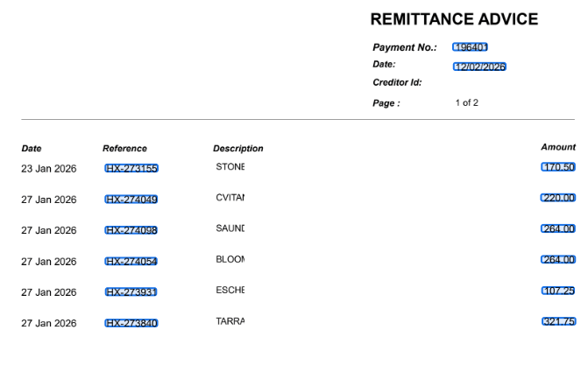Click the Reference column header
The image size is (588, 365).
click(124, 149)
